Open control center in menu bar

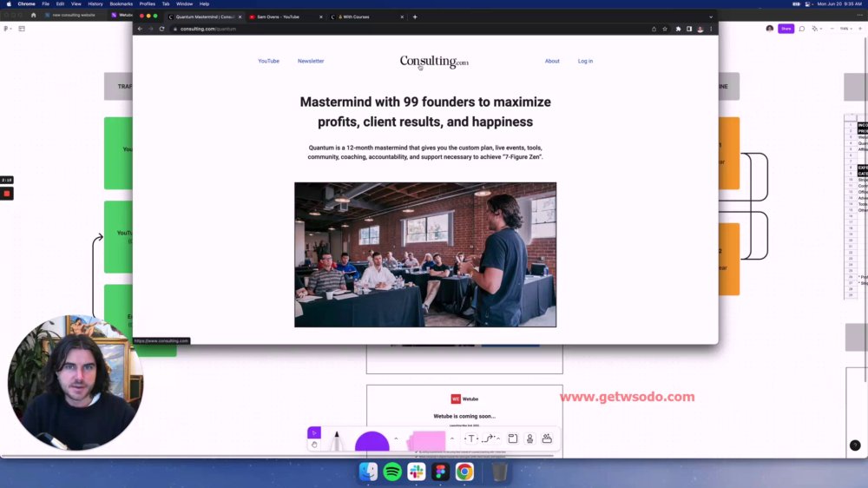pos(807,3)
